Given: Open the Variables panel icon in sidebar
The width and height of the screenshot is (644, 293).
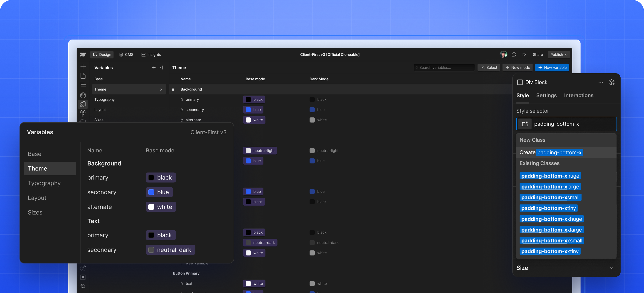Looking at the screenshot, I should (83, 104).
